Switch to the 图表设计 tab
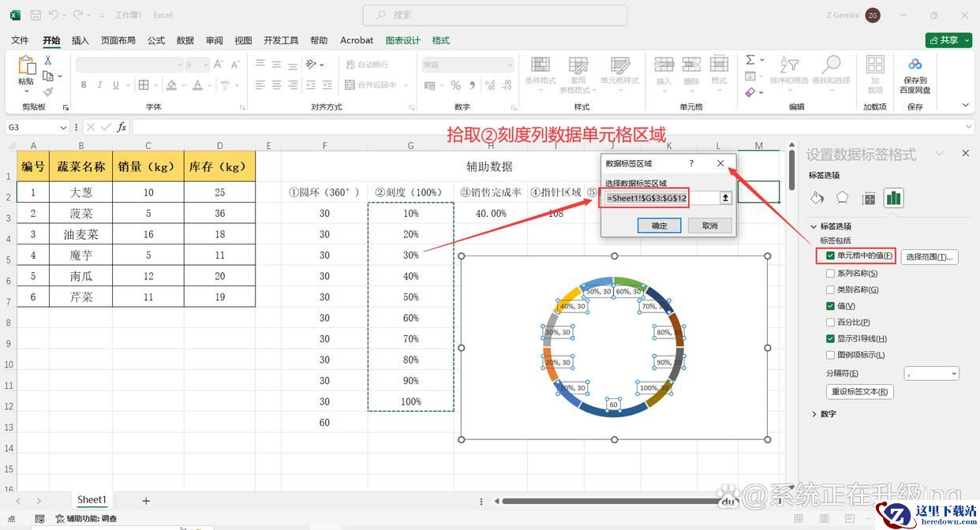This screenshot has width=980, height=530. tap(402, 40)
